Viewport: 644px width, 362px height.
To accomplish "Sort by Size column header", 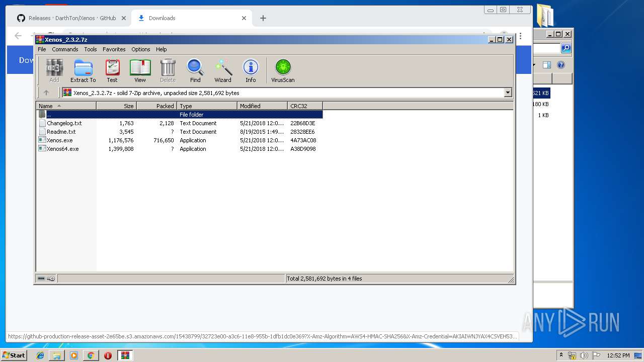I will (116, 106).
